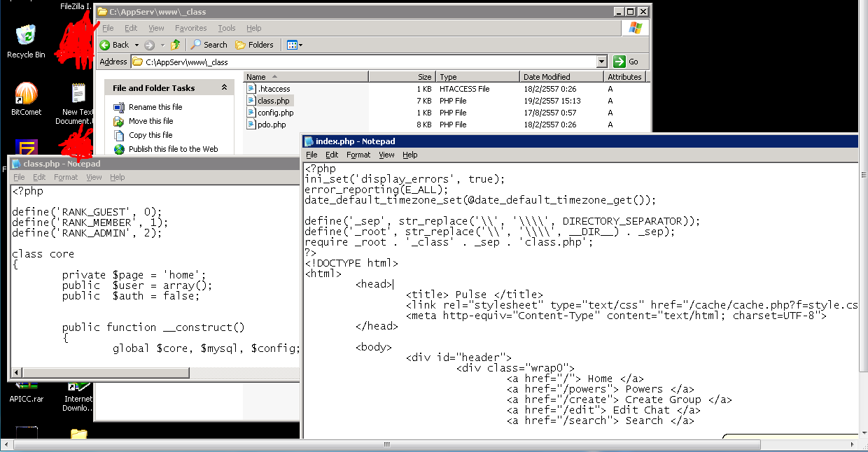
Task: Open the Help menu in Explorer
Action: point(254,28)
